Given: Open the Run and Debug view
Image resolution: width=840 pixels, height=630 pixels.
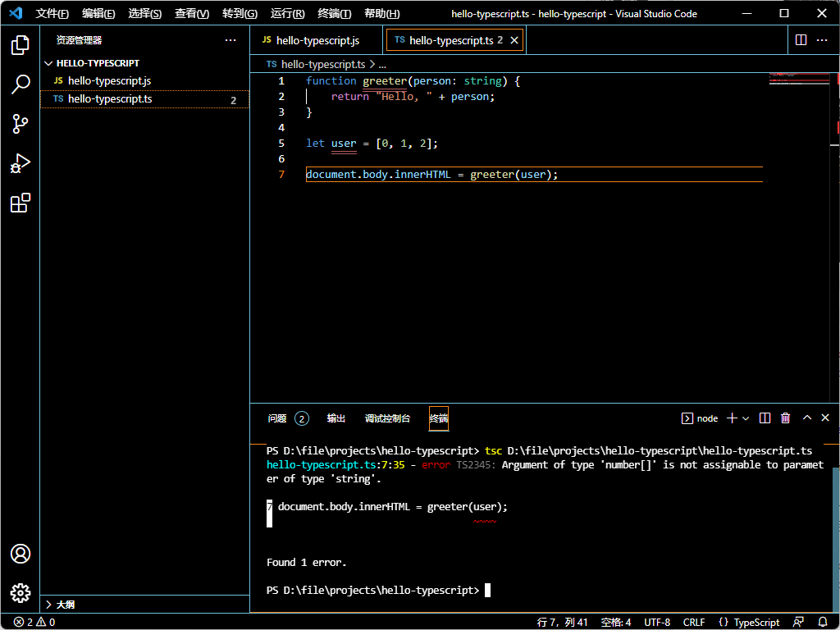Looking at the screenshot, I should [x=21, y=163].
